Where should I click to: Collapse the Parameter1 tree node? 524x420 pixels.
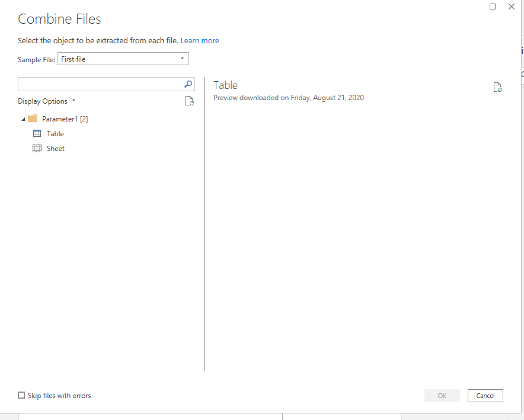[x=23, y=119]
